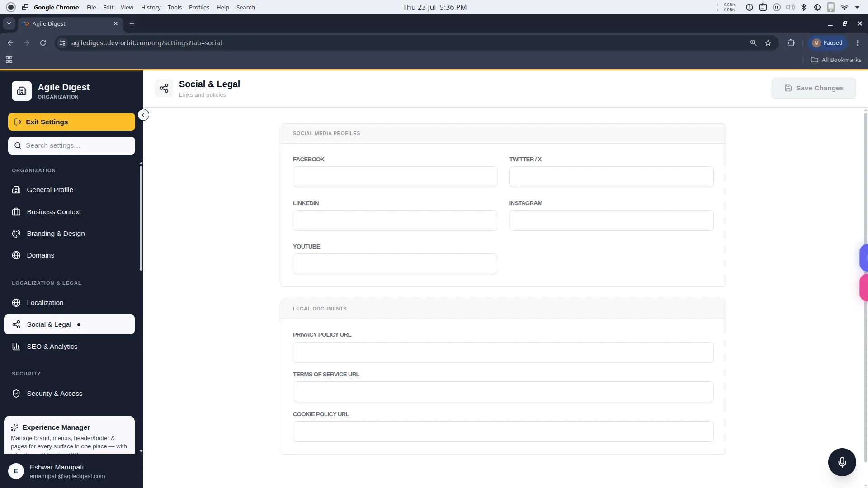
Task: Exit settings via the yellow button
Action: tap(71, 122)
